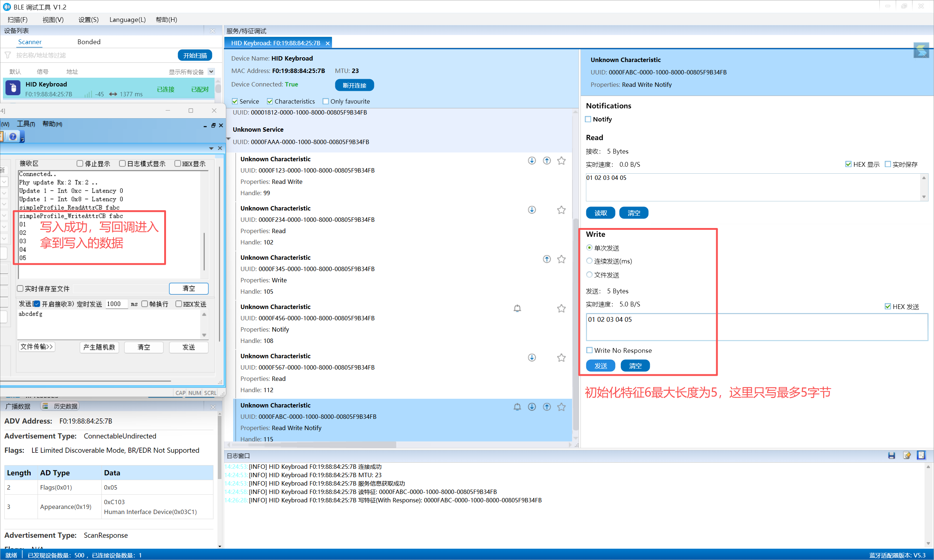The height and width of the screenshot is (560, 934).
Task: Check Write No Response option
Action: pos(590,350)
